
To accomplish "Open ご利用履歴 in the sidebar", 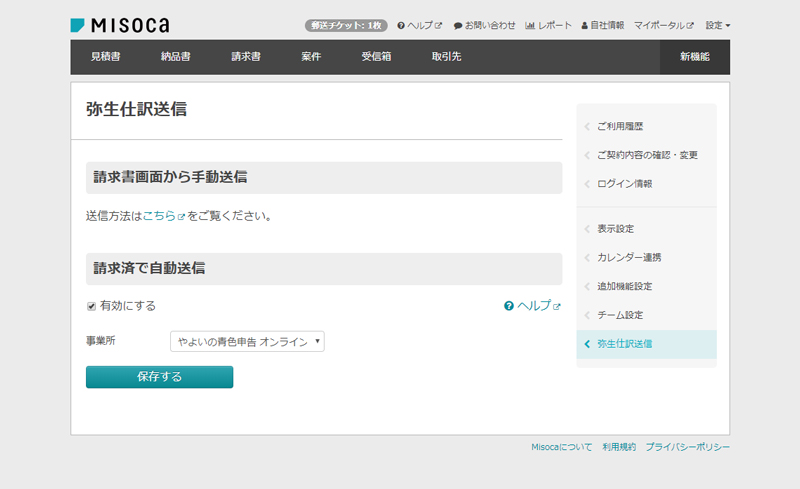I will coord(646,127).
